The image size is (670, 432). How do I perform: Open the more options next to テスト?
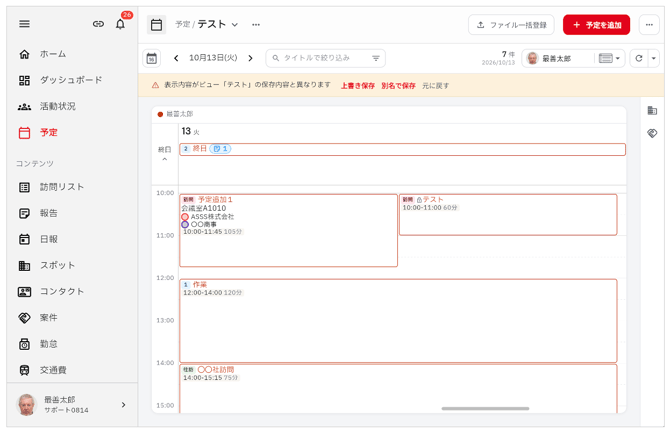256,25
